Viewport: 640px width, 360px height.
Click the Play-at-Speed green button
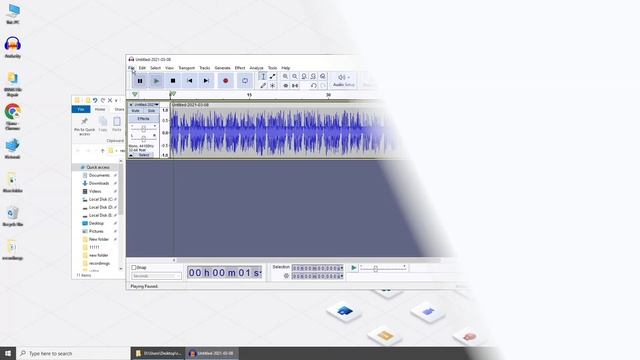(353, 268)
